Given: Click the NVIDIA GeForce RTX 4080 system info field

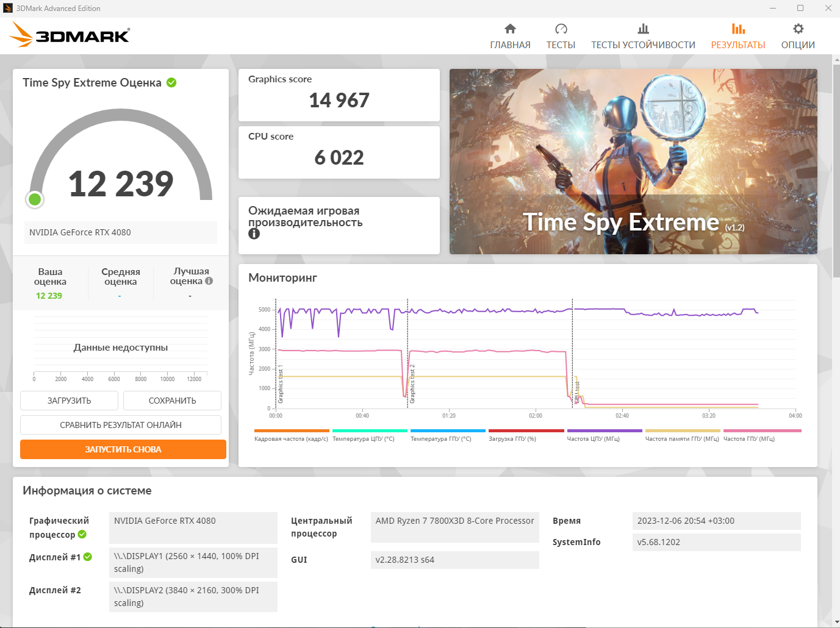Looking at the screenshot, I should [193, 527].
